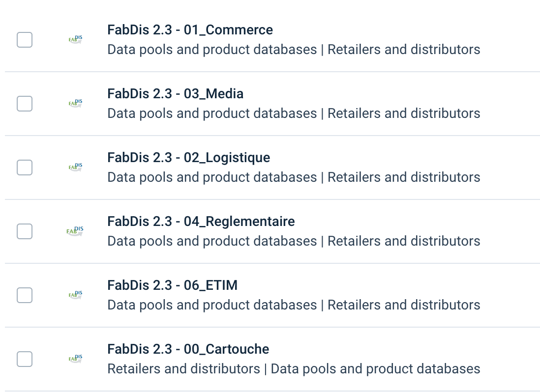
Task: Click FabDis logo beside 01_Commerce
Action: (x=75, y=40)
